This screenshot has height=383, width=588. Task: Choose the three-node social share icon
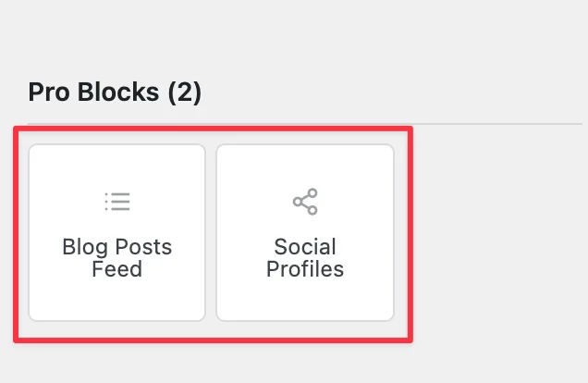tap(305, 202)
